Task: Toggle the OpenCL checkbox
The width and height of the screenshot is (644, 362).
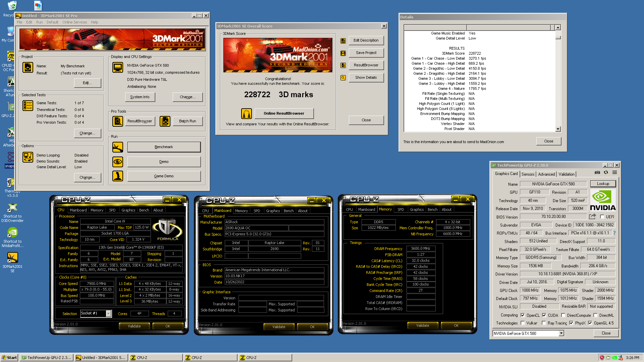Action: (523, 315)
